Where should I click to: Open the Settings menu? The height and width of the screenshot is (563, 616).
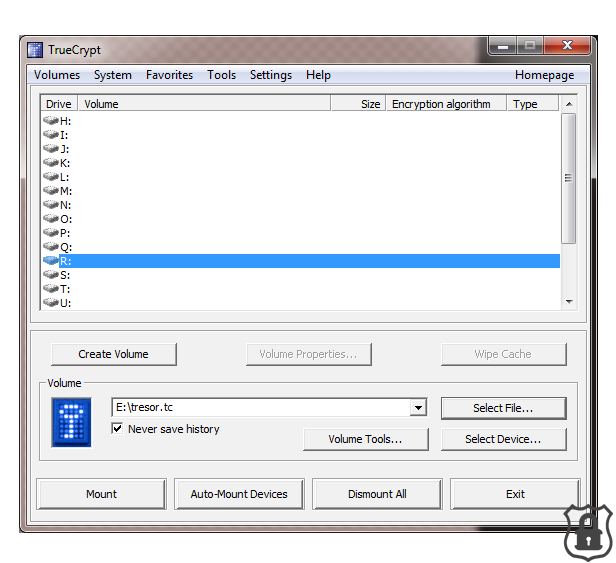click(x=271, y=75)
